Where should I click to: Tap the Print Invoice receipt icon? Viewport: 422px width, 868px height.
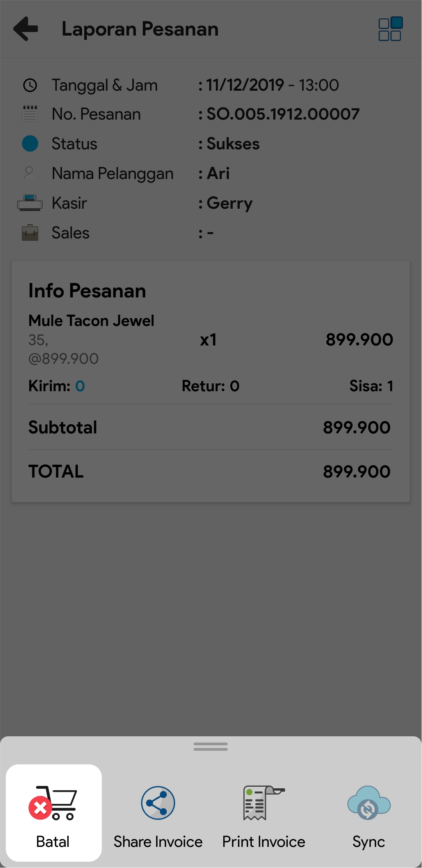264,803
